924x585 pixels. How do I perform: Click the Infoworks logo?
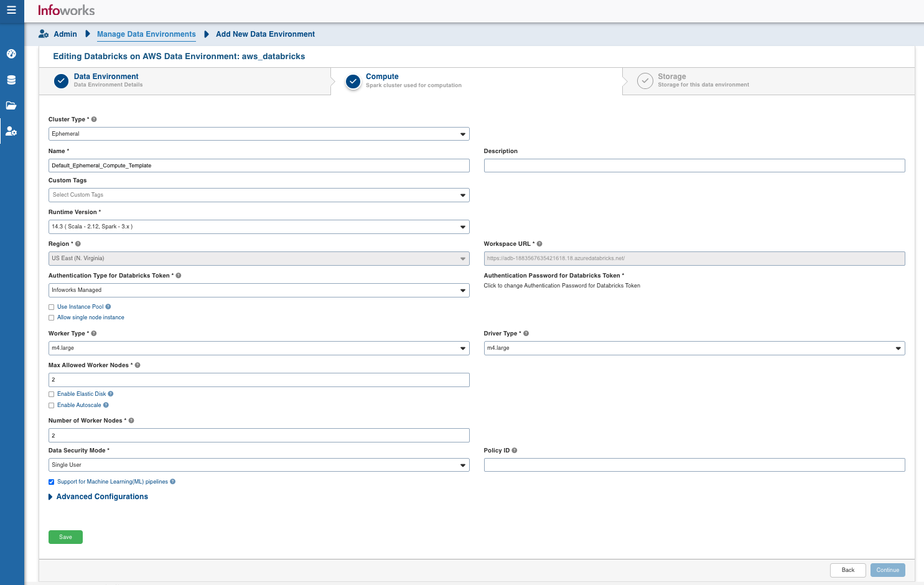coord(66,10)
